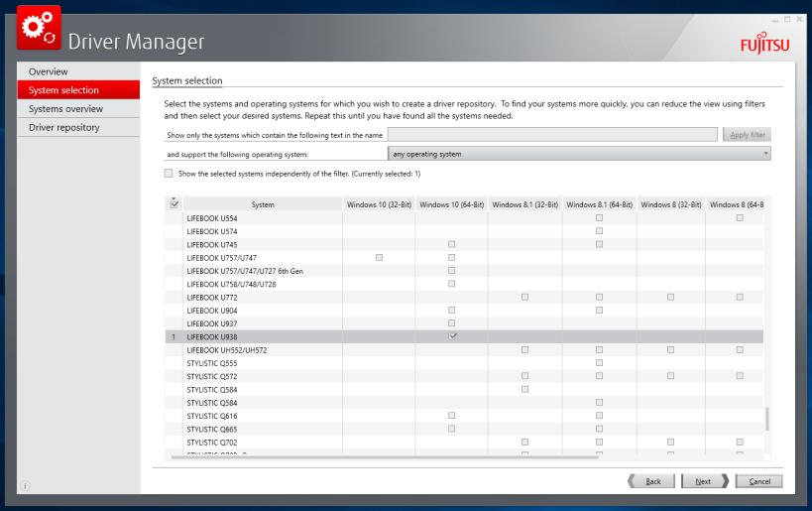Check Windows 10 (32-Bit) for LIFEBOOK U757/U747

(x=379, y=257)
